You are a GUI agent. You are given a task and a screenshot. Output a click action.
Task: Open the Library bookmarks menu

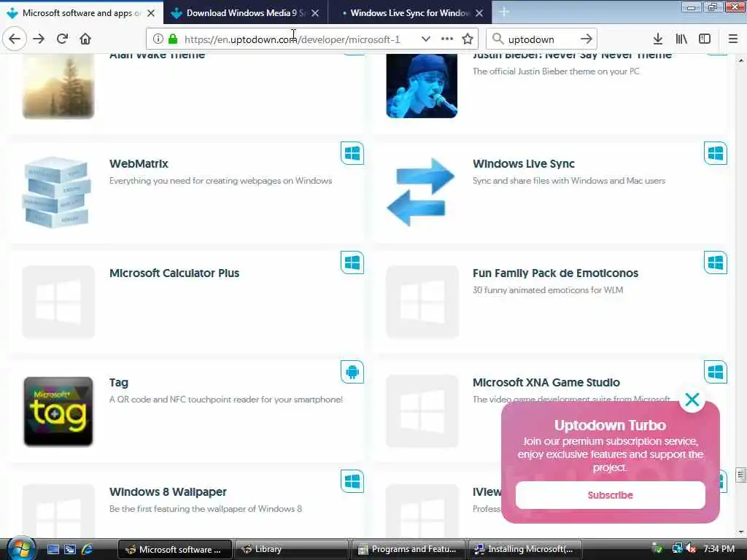681,39
